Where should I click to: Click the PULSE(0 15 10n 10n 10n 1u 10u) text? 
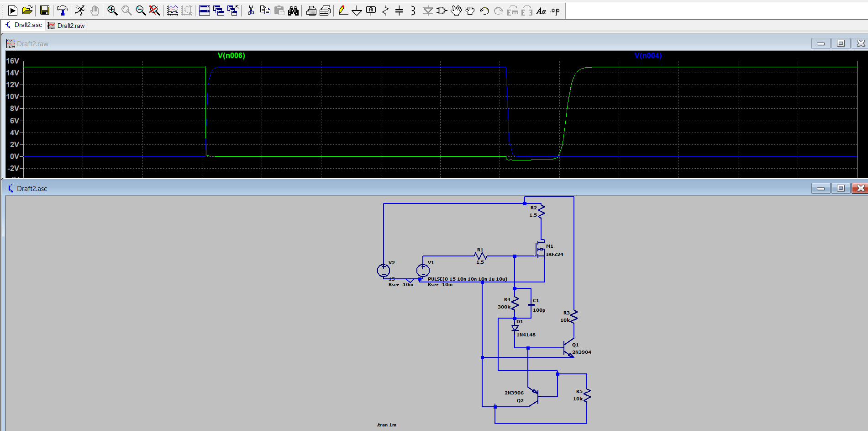tap(467, 279)
